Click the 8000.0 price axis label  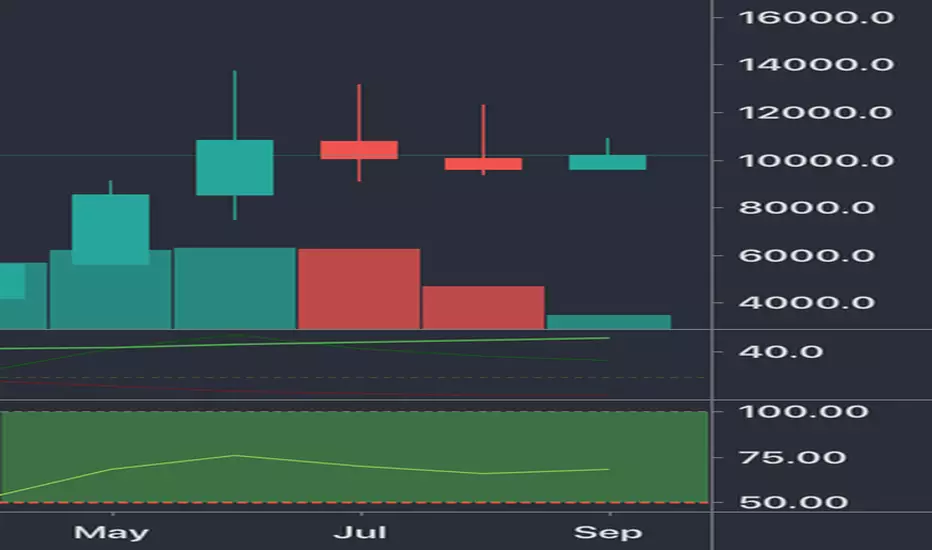[807, 208]
